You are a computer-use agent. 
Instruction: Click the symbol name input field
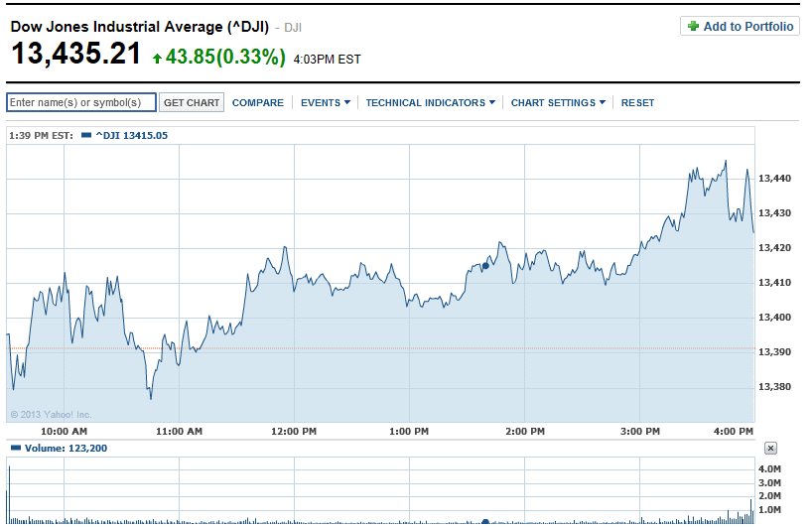(x=81, y=102)
